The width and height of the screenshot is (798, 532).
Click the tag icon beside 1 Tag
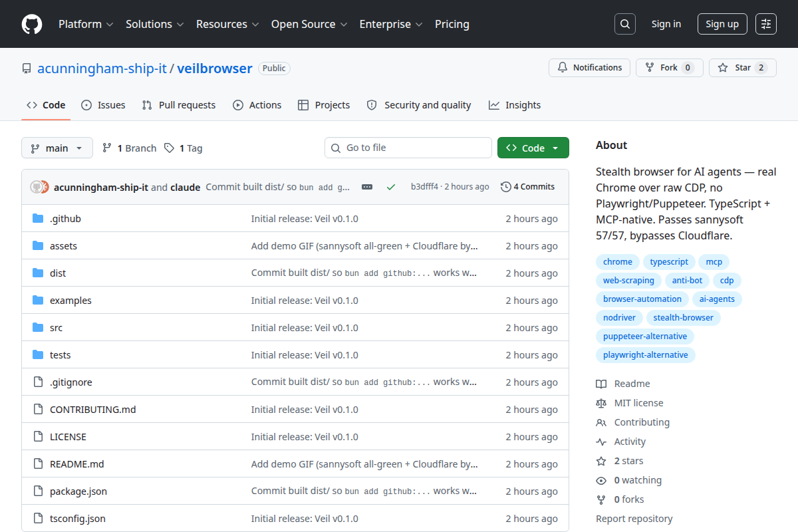pos(169,148)
